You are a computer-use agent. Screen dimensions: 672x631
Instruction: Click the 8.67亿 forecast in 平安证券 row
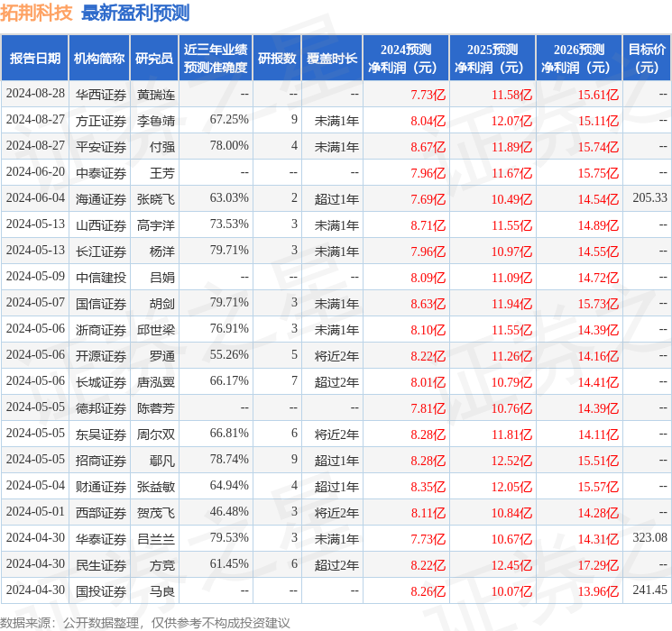pyautogui.click(x=428, y=147)
